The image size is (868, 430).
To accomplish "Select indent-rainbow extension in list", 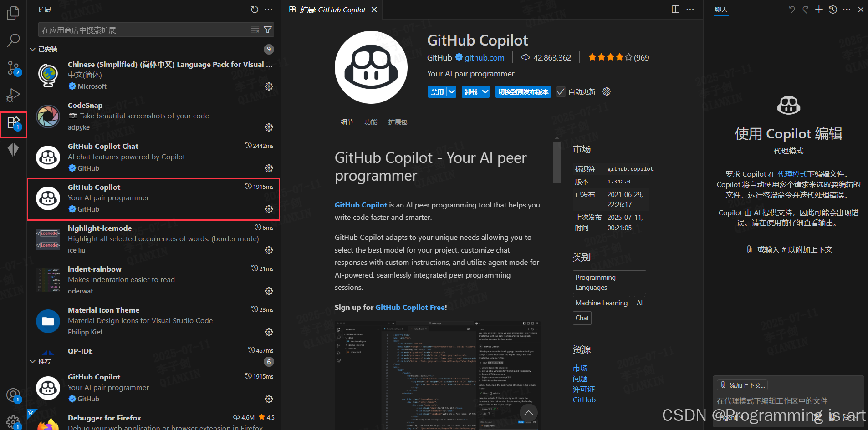I will (x=153, y=280).
